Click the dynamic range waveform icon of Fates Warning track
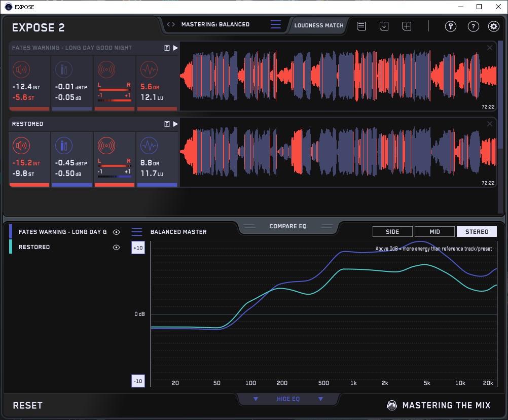508x420 pixels. [x=149, y=69]
